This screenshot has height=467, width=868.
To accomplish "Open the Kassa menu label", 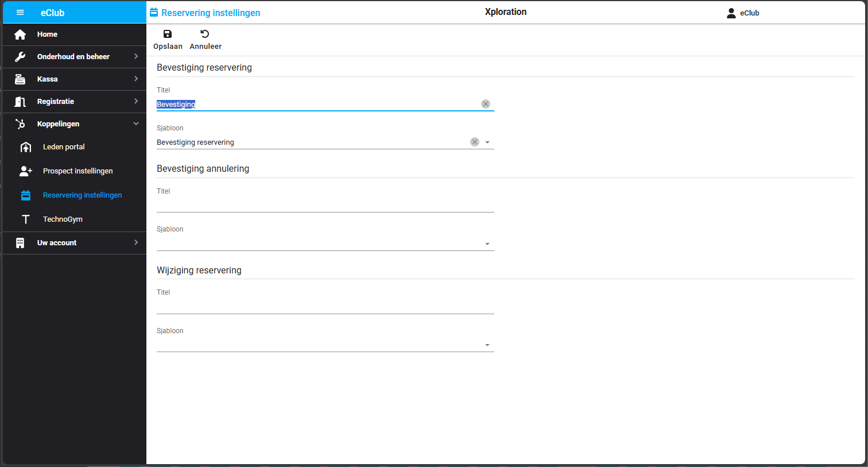I will 47,79.
